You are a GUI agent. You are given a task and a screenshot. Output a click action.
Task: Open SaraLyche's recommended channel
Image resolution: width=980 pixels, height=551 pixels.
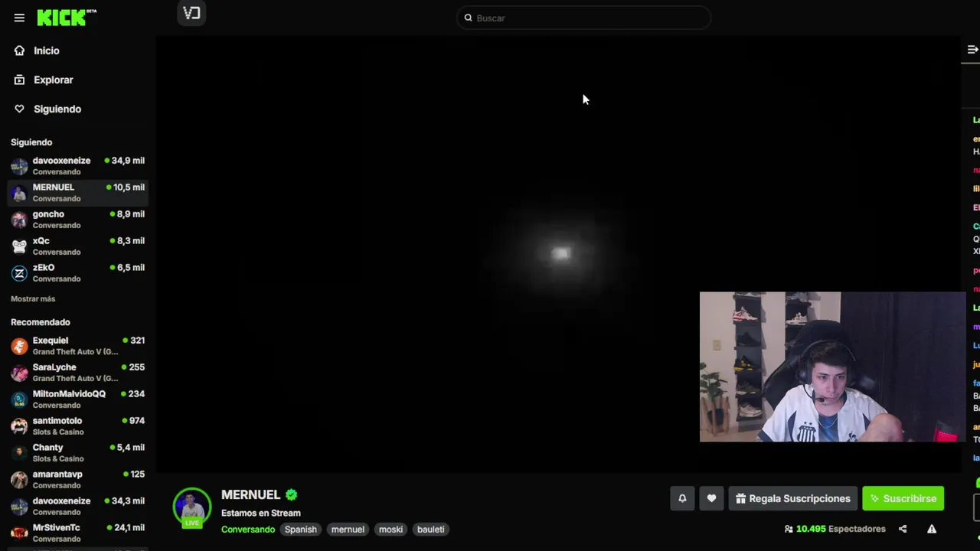(78, 373)
